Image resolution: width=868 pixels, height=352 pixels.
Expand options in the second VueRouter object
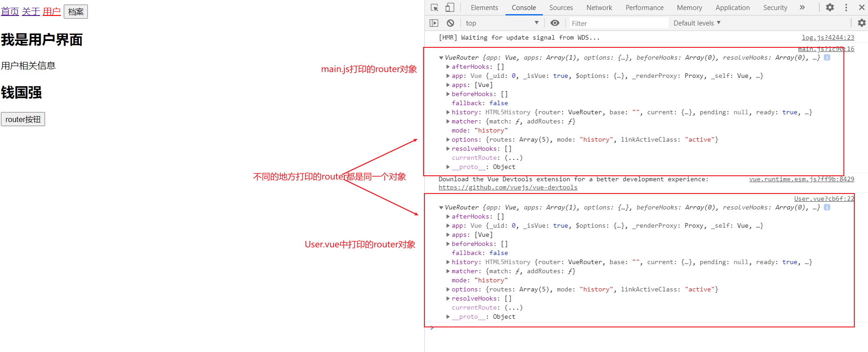[448, 290]
